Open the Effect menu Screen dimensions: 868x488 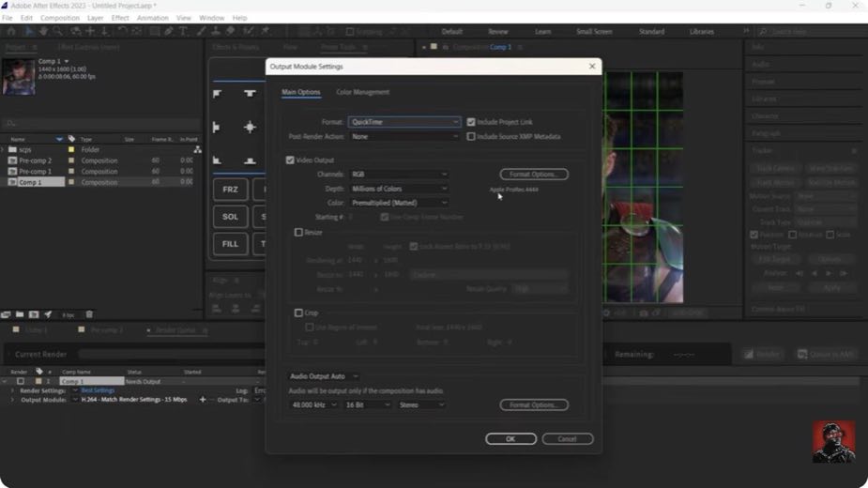(119, 18)
